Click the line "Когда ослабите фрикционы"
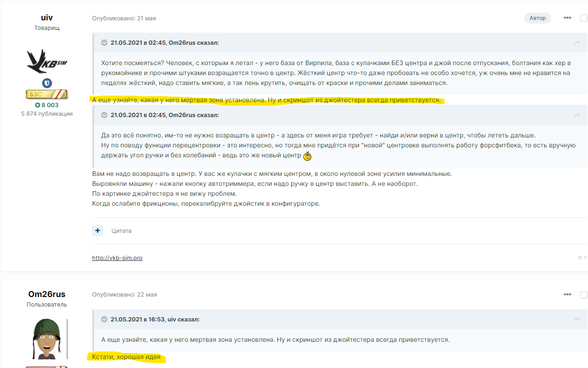The height and width of the screenshot is (368, 588). (206, 204)
